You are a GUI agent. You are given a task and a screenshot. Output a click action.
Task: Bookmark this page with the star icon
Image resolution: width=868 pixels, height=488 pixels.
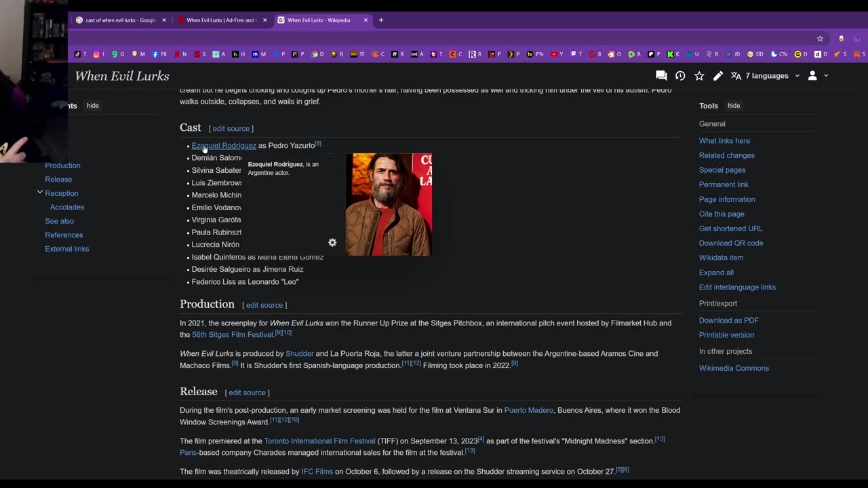coord(820,39)
